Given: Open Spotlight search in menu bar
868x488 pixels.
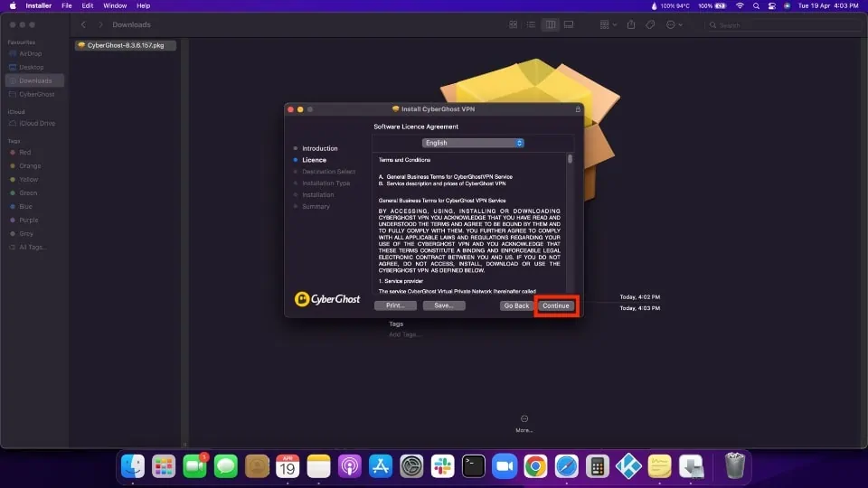Looking at the screenshot, I should [756, 5].
